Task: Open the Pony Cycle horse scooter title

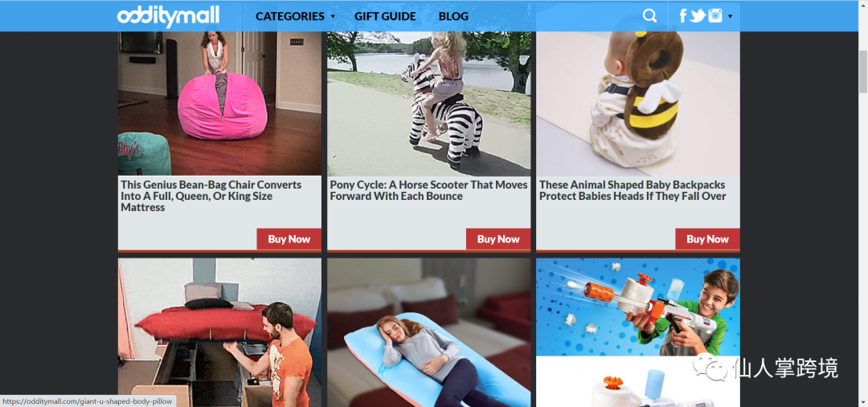Action: (428, 190)
